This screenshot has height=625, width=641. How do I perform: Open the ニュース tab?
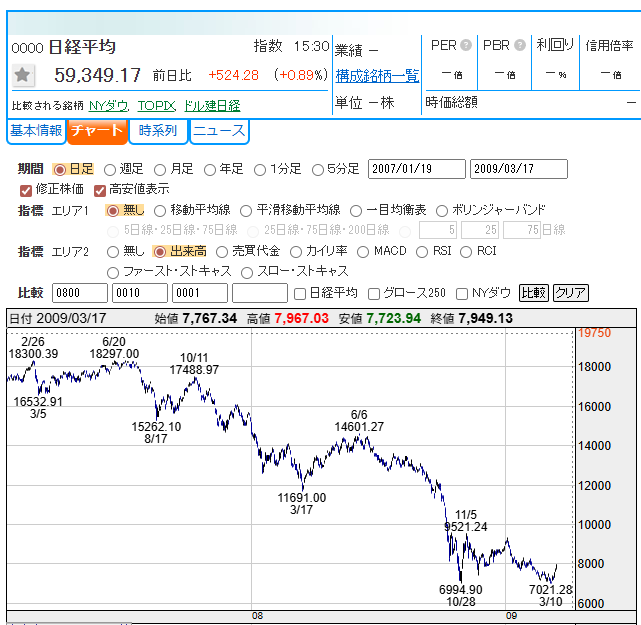pyautogui.click(x=219, y=131)
